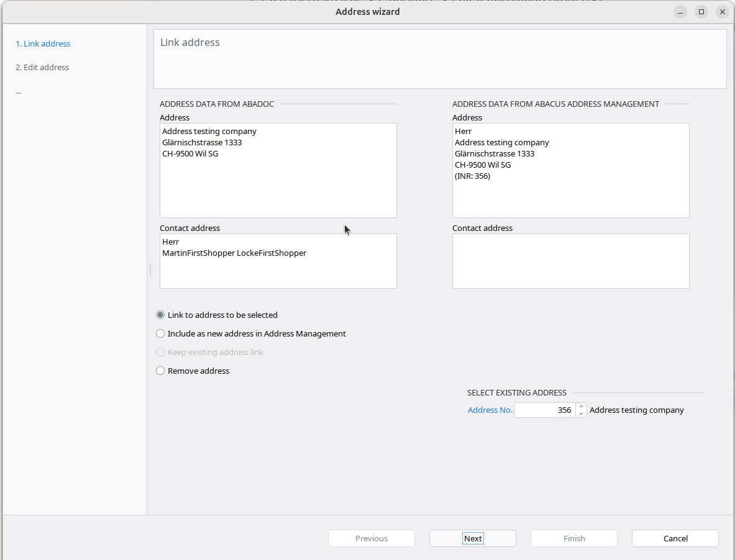Click the Address No. input field
735x560 pixels.
click(544, 410)
